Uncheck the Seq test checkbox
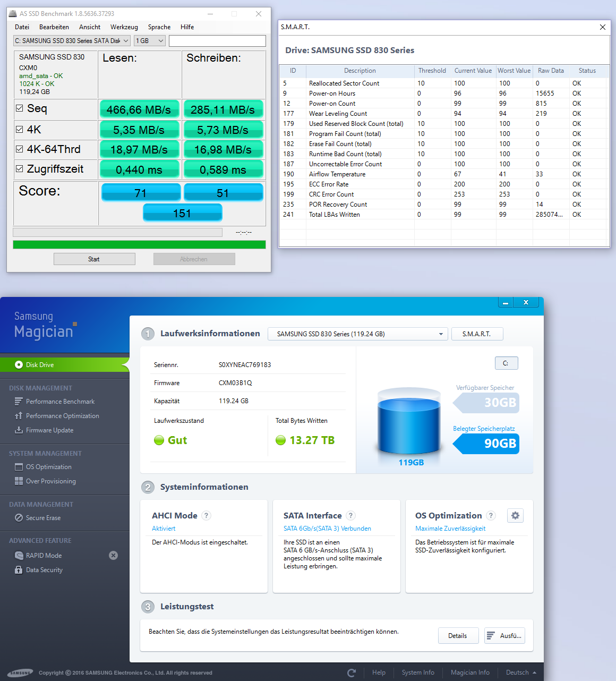616x681 pixels. [x=20, y=108]
